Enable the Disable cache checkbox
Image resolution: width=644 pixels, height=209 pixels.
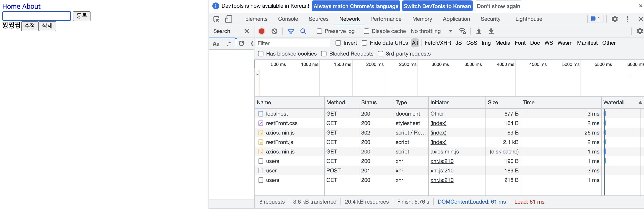366,31
